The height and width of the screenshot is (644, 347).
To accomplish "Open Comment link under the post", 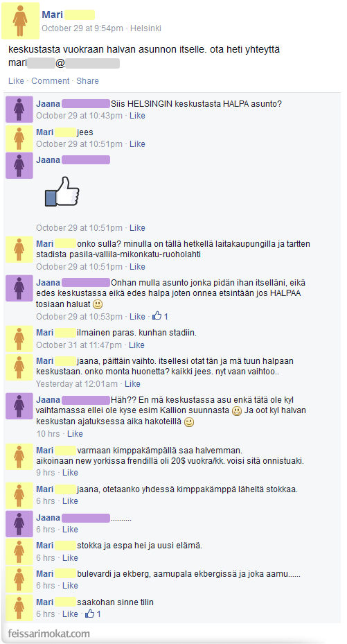I will [x=51, y=81].
